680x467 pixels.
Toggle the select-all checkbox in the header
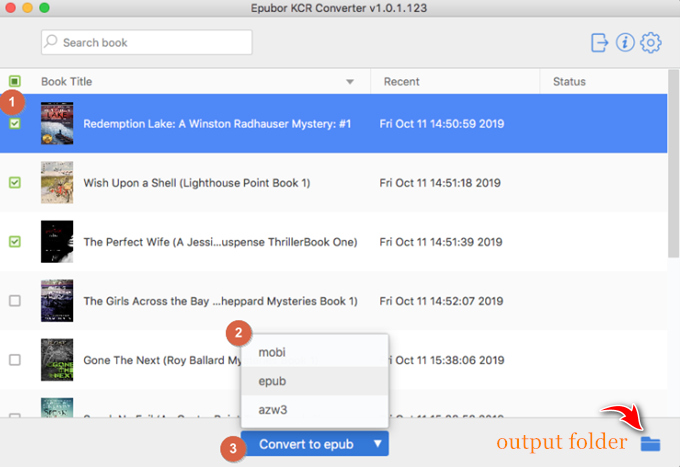(15, 81)
